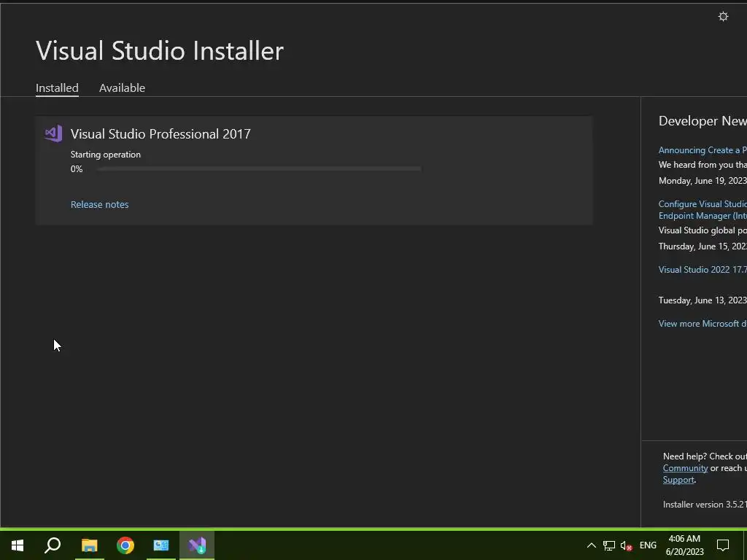
Task: Open the Announcing Create a P... news article
Action: [x=703, y=150]
